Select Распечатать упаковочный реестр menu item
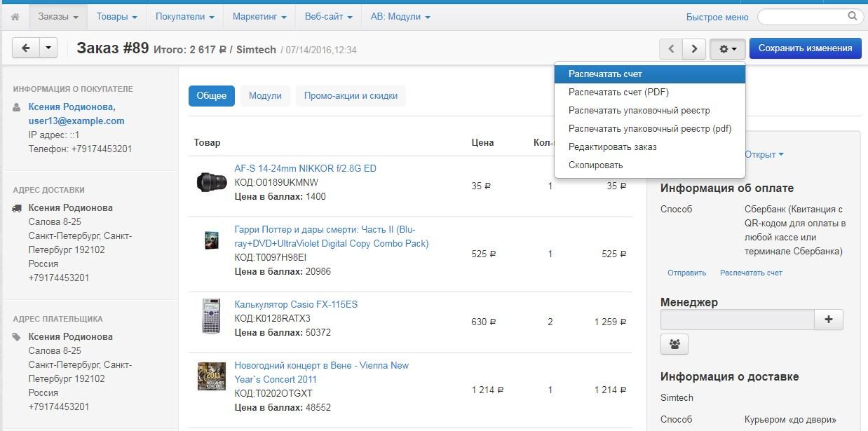Image resolution: width=868 pixels, height=431 pixels. click(649, 110)
